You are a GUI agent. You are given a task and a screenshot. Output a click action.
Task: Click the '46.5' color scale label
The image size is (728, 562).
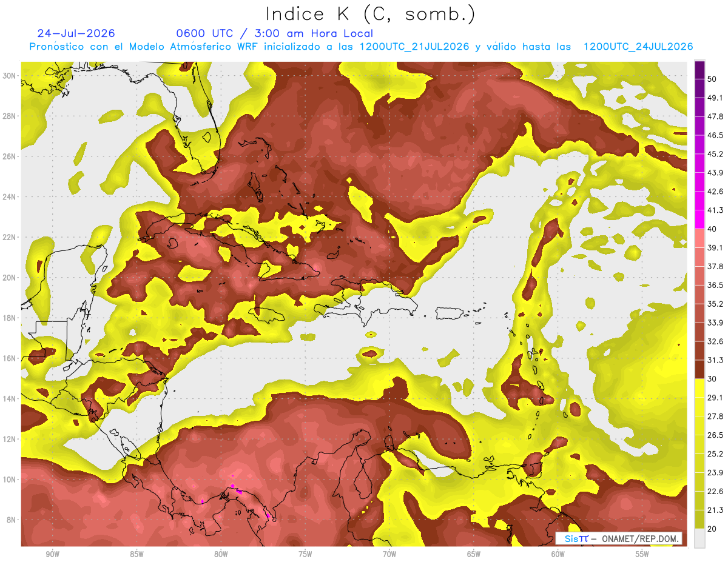click(715, 135)
